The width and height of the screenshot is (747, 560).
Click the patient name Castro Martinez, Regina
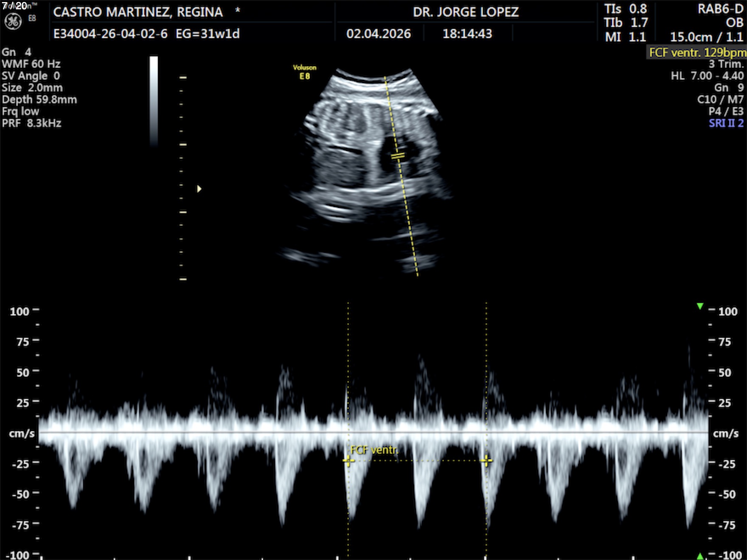[138, 12]
